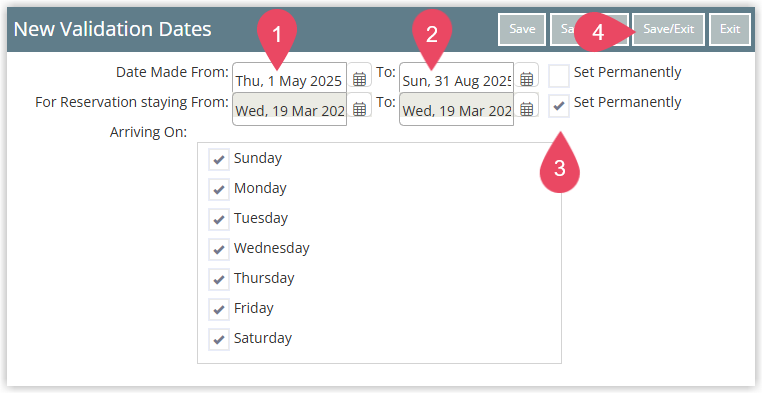Focus the Date Made From field showing Thu, 1 May 2025
The width and height of the screenshot is (763, 394).
click(290, 79)
